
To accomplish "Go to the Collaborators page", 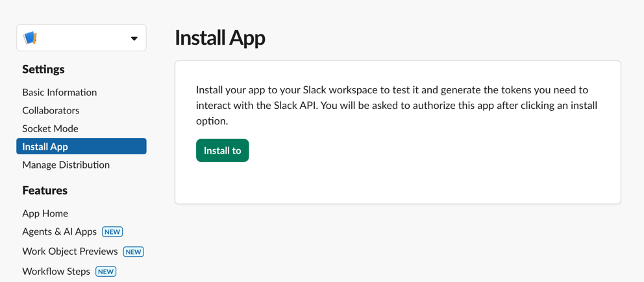I will click(51, 110).
